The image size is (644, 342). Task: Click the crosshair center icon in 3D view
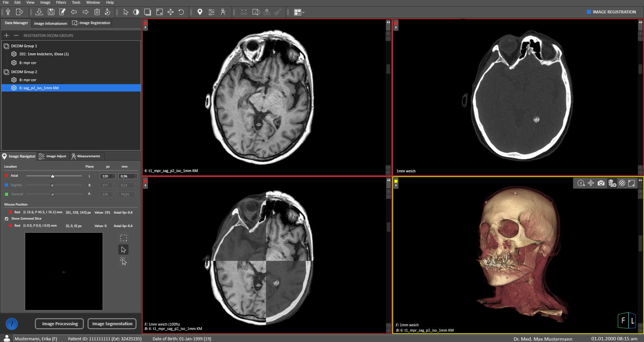coord(591,183)
